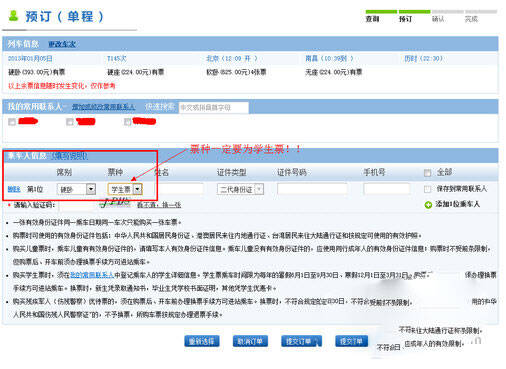Click the 删除 link for passenger one
This screenshot has height=369, width=506.
tap(14, 189)
